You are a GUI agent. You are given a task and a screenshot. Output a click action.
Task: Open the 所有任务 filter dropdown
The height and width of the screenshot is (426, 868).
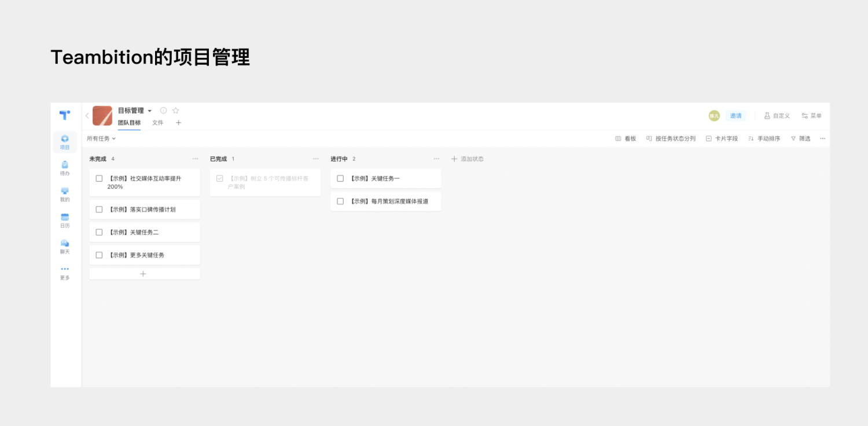101,138
